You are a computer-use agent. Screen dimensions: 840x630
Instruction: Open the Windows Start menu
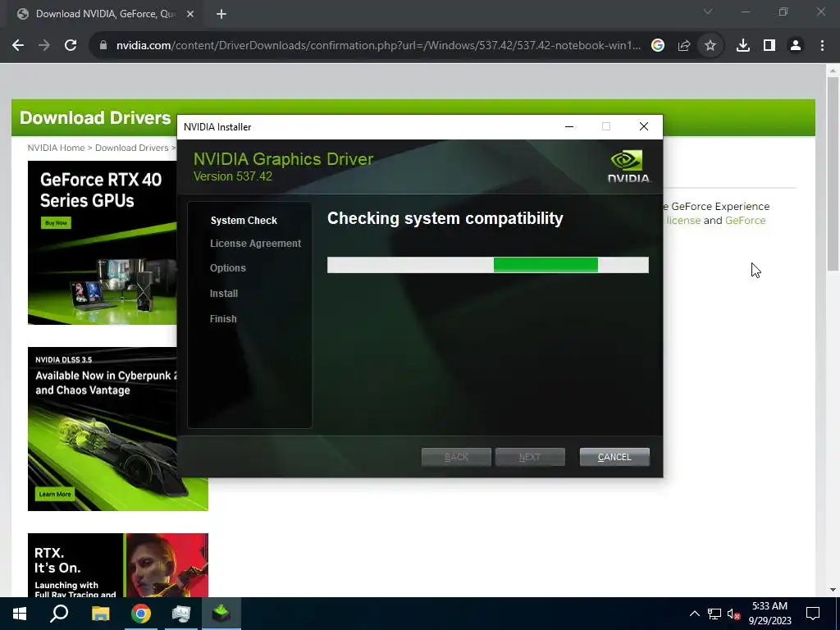pos(20,614)
